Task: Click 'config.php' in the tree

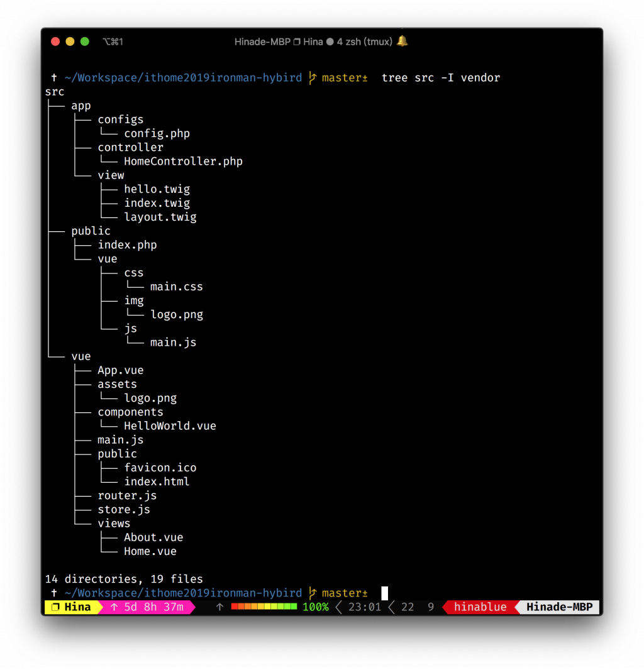Action: pyautogui.click(x=157, y=134)
